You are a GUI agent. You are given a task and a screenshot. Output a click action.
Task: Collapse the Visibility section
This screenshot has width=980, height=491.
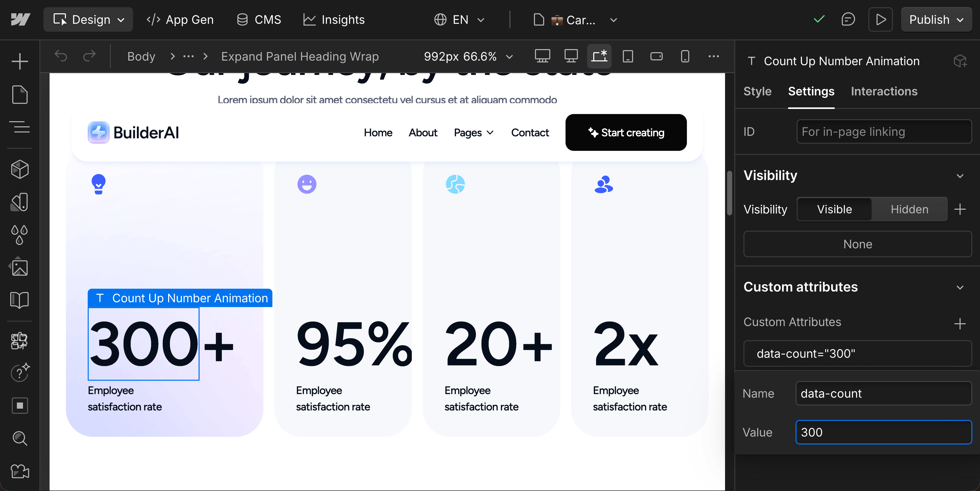click(960, 176)
